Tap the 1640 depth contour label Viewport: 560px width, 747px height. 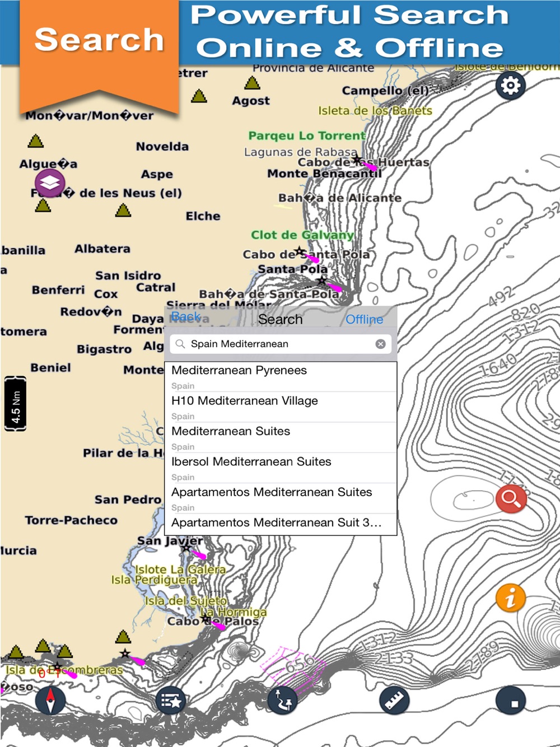498,365
